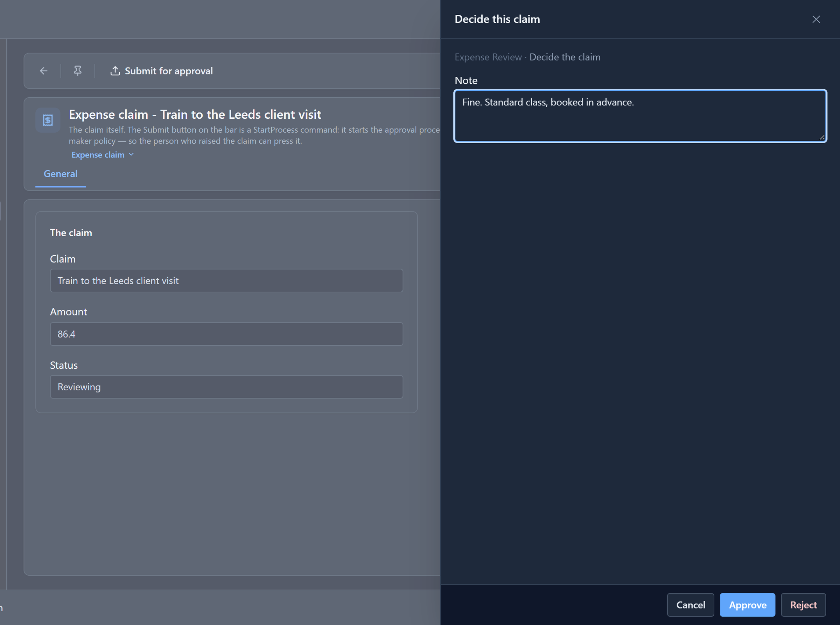Select the Amount field showing 86.4
The width and height of the screenshot is (840, 625).
226,334
